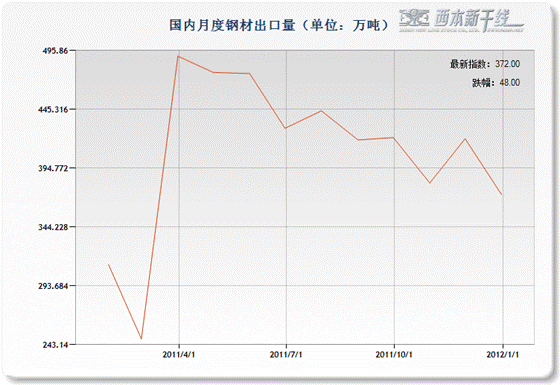Click the 293.684 y-axis label
Viewport: 560px width, 385px height.
point(53,286)
